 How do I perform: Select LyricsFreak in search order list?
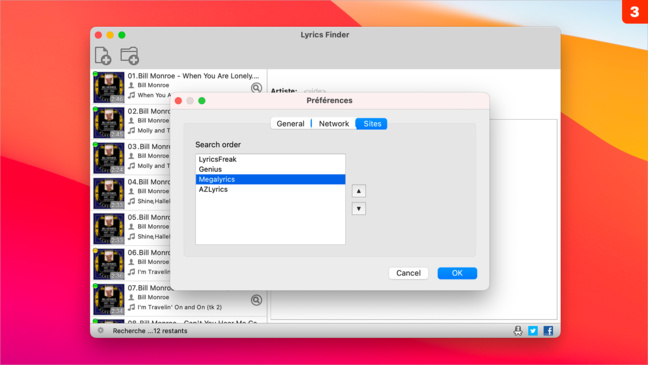pos(270,159)
